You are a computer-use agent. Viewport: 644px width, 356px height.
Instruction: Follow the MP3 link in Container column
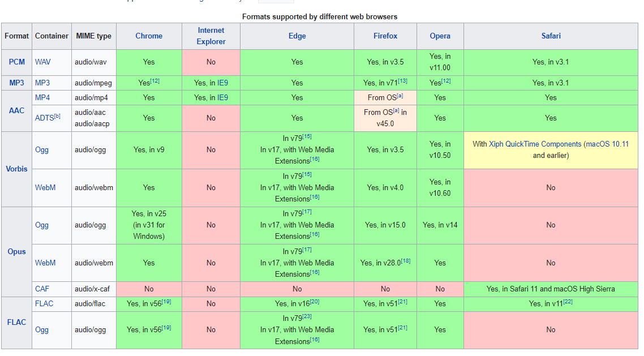[42, 83]
